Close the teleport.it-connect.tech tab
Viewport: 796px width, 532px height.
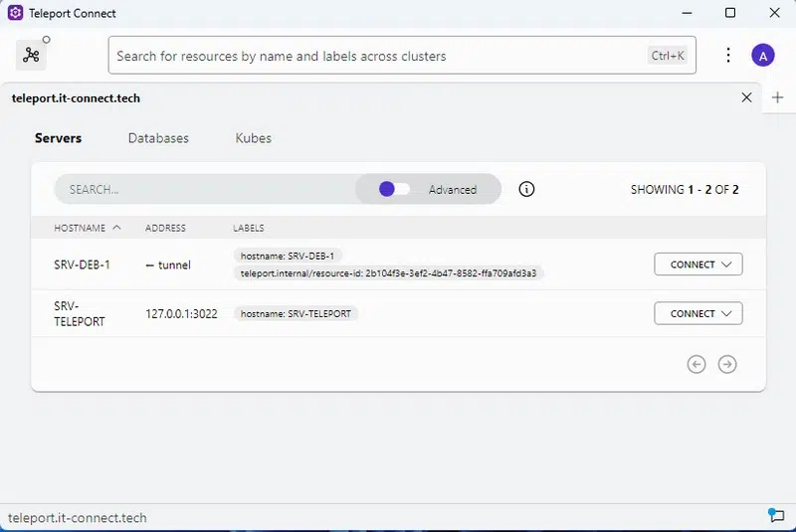pos(747,97)
